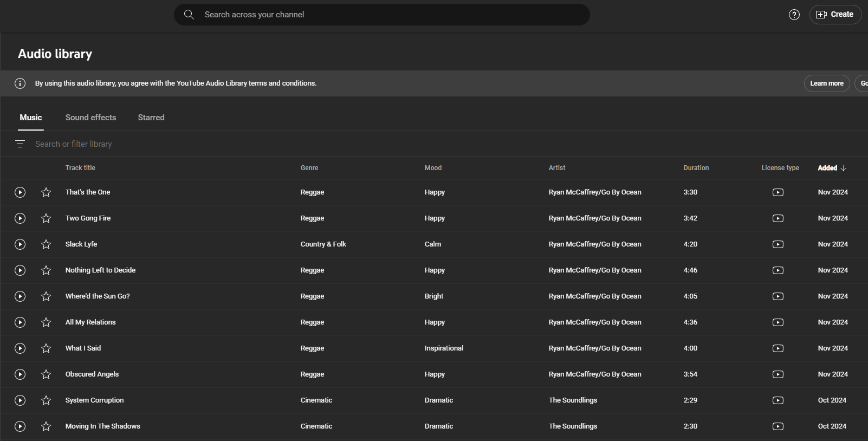Play the Slack Lyfe track

[20, 244]
